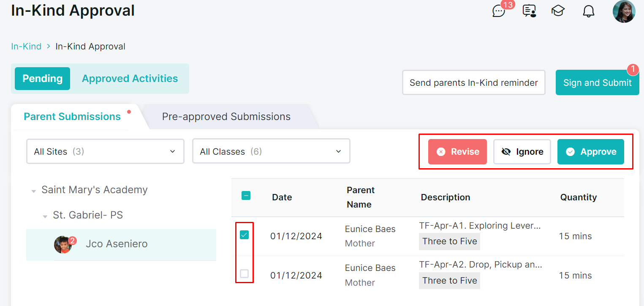Collapse the Saint Mary's Academy tree node

pyautogui.click(x=33, y=191)
